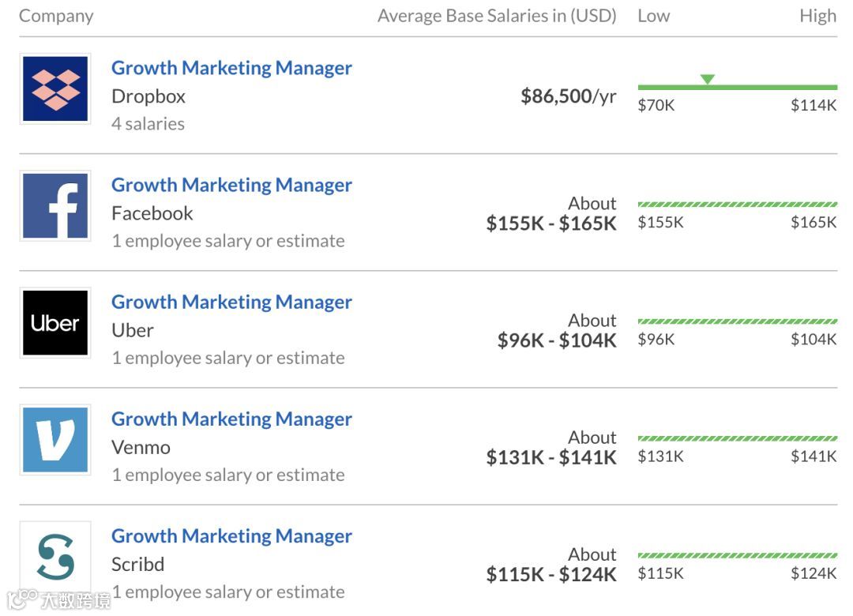Open Uber Growth Marketing Manager link

click(231, 302)
